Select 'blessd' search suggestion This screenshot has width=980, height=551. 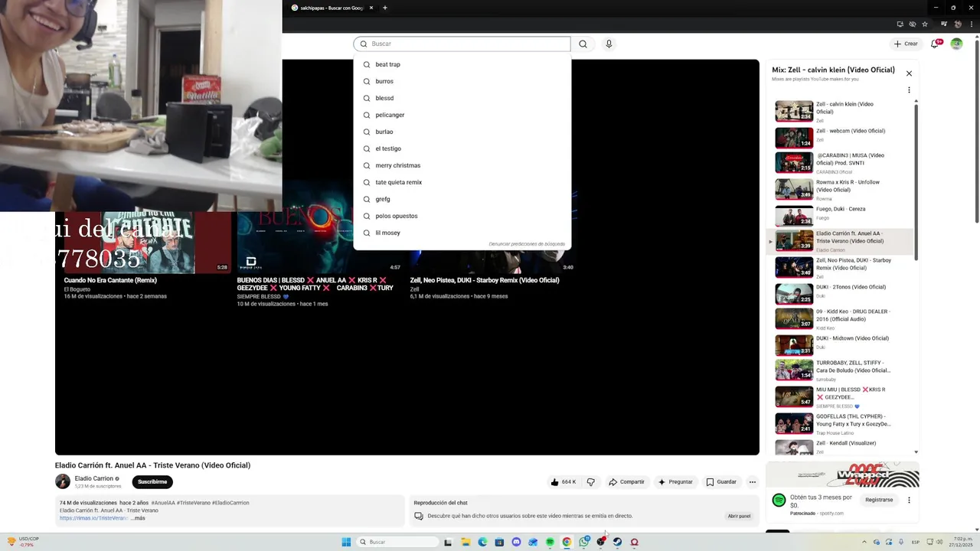point(462,98)
